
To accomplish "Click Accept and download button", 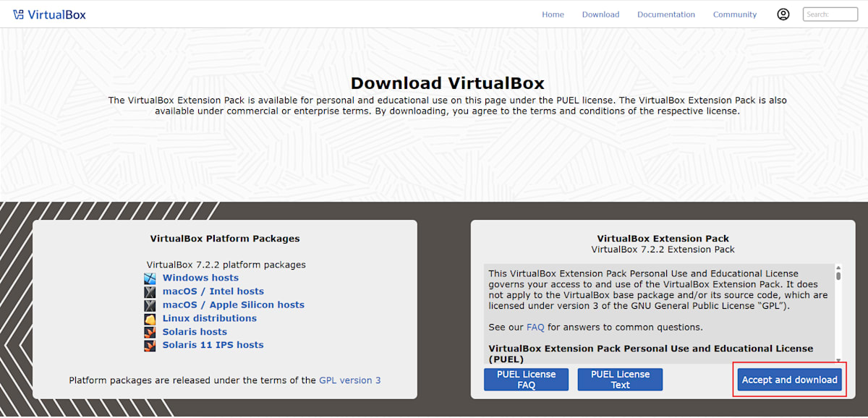I will 789,379.
